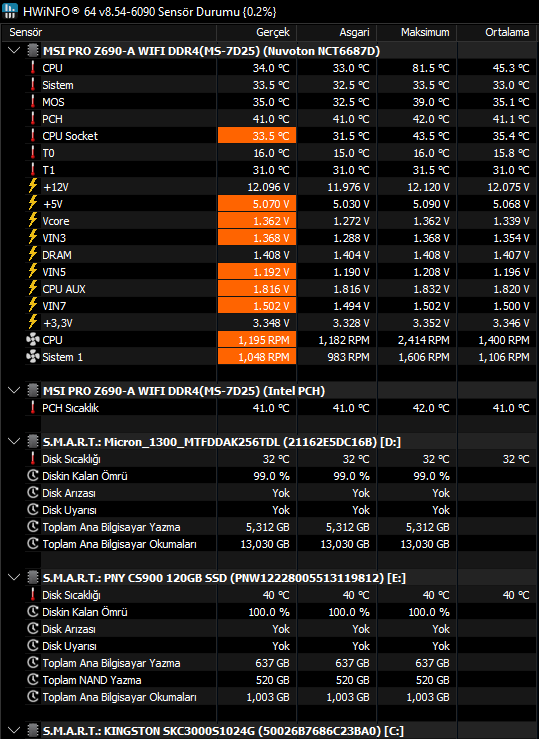539x739 pixels.
Task: Select the 1,003 GB current reads value
Action: point(268,697)
